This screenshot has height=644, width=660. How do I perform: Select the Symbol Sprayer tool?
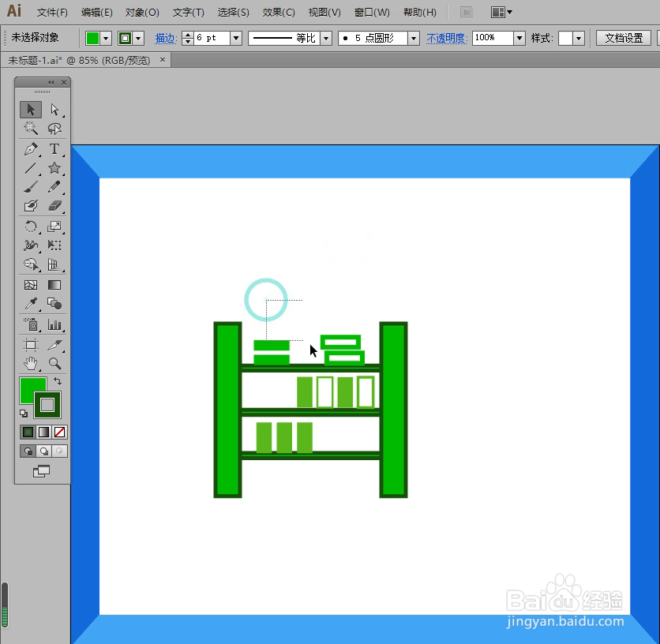(31, 324)
